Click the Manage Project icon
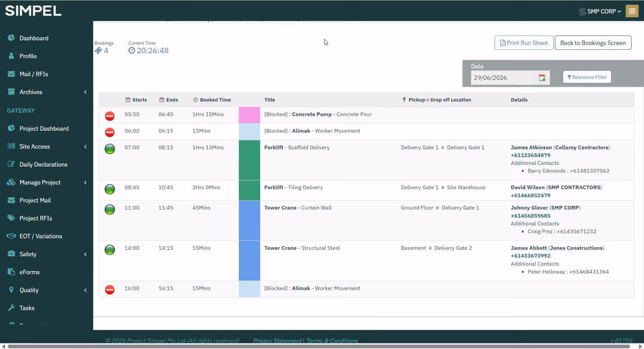This screenshot has width=644, height=349. pyautogui.click(x=11, y=182)
